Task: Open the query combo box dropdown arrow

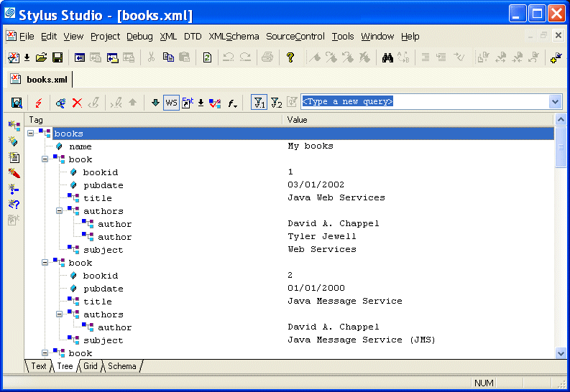Action: (554, 102)
